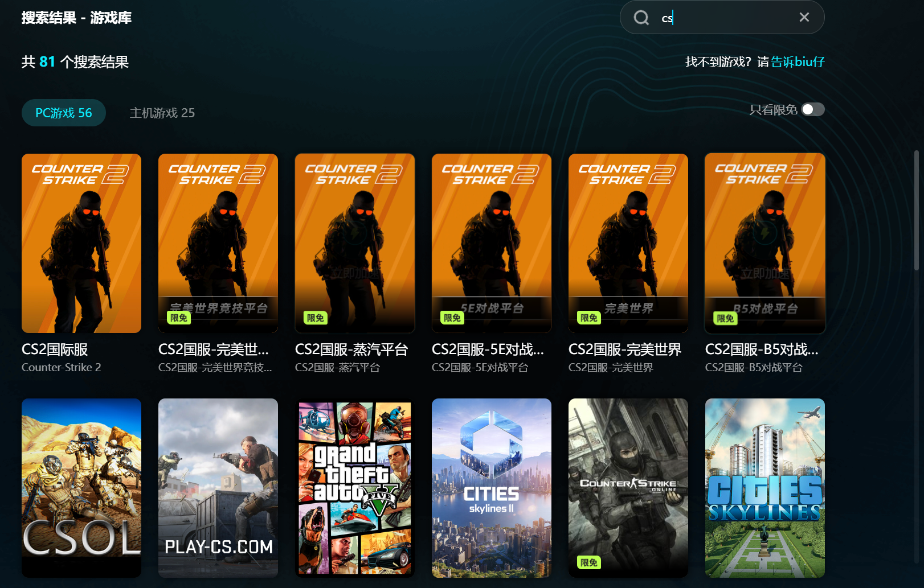Click 限免 badge on B5对战平台 card
The width and height of the screenshot is (924, 588).
[x=726, y=318]
